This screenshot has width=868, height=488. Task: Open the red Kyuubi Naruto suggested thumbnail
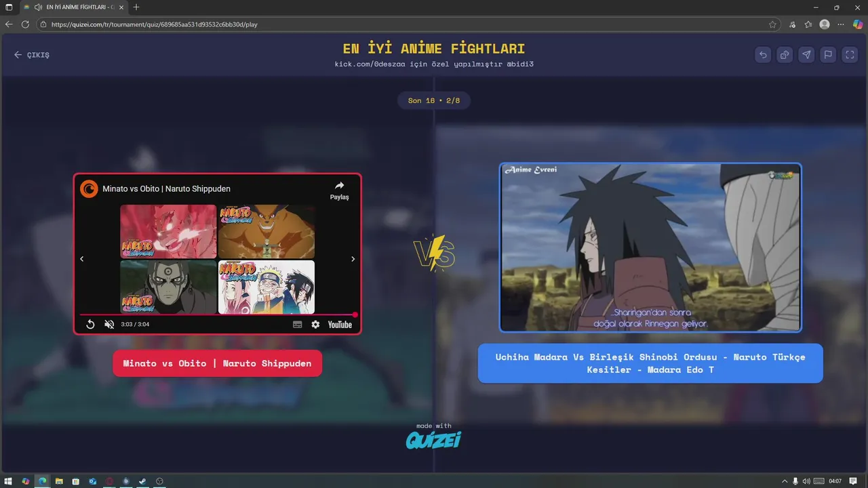168,232
